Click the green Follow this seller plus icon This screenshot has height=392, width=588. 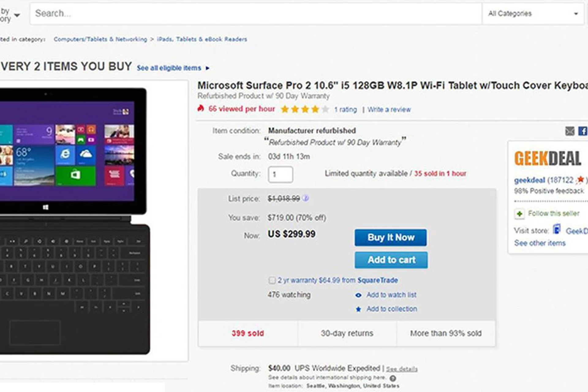(x=519, y=213)
